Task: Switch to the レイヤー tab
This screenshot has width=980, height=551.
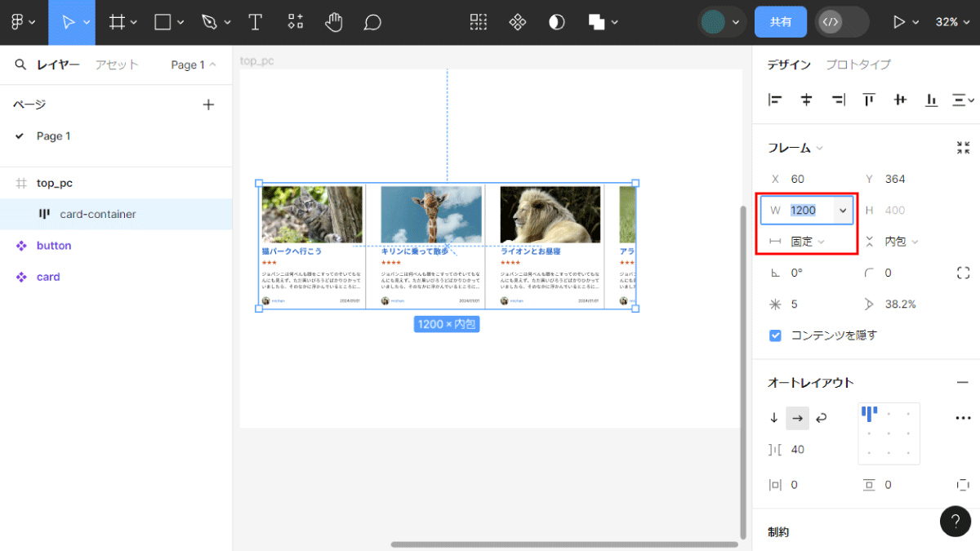Action: (x=58, y=64)
